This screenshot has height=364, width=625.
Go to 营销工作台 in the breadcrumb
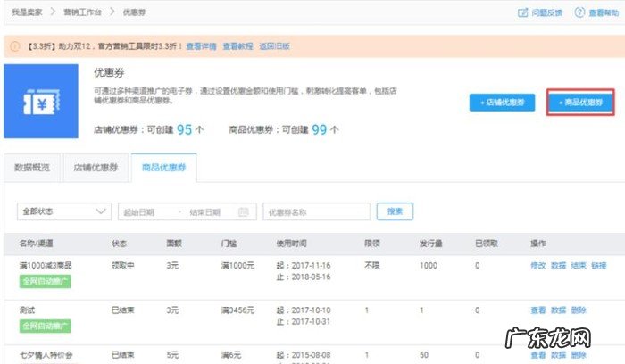click(82, 12)
